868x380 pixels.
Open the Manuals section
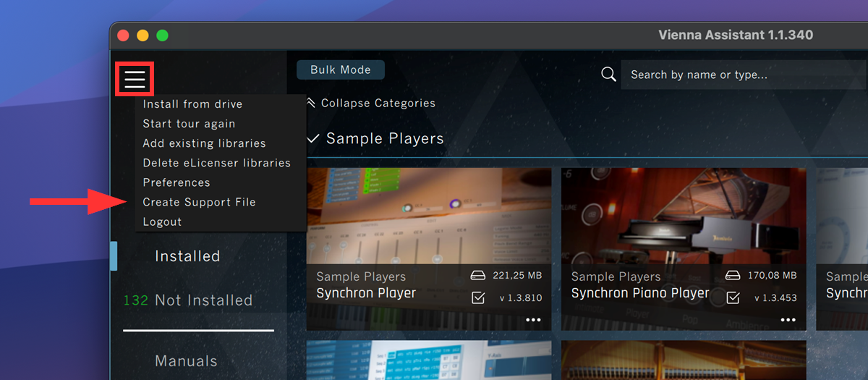[186, 360]
